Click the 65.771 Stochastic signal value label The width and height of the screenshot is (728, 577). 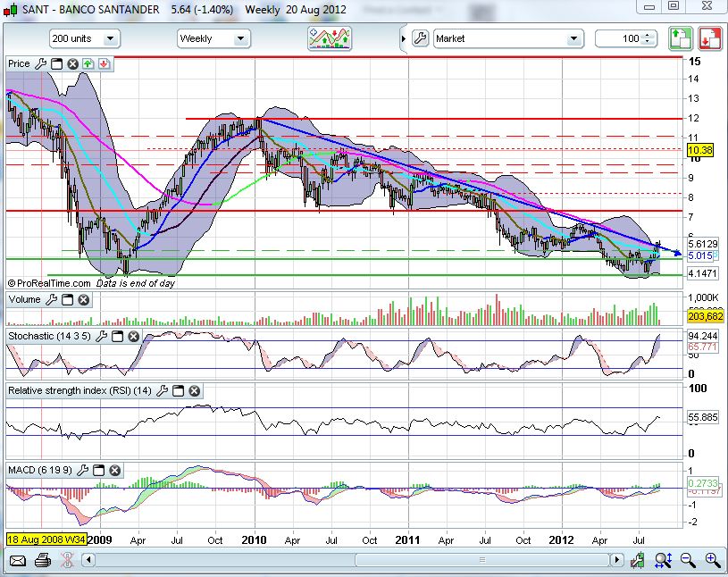(x=702, y=347)
